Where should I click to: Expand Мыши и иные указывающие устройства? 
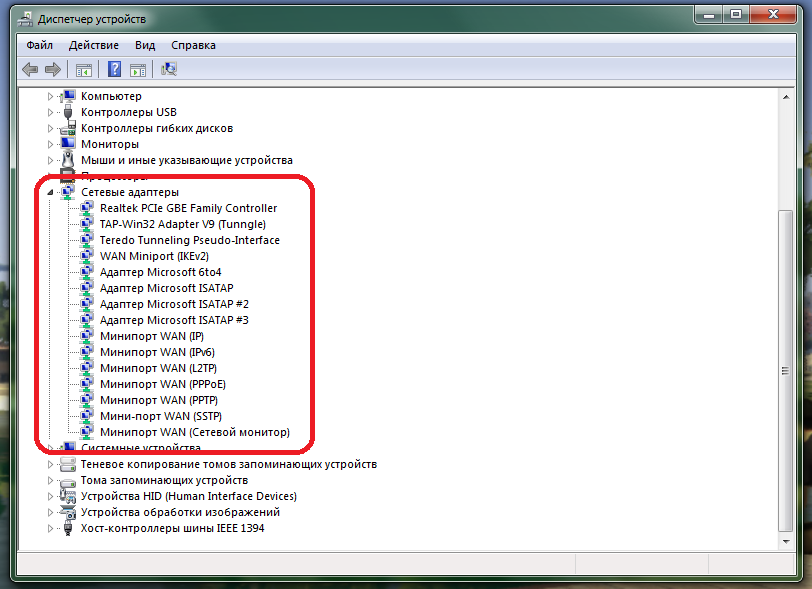click(50, 161)
